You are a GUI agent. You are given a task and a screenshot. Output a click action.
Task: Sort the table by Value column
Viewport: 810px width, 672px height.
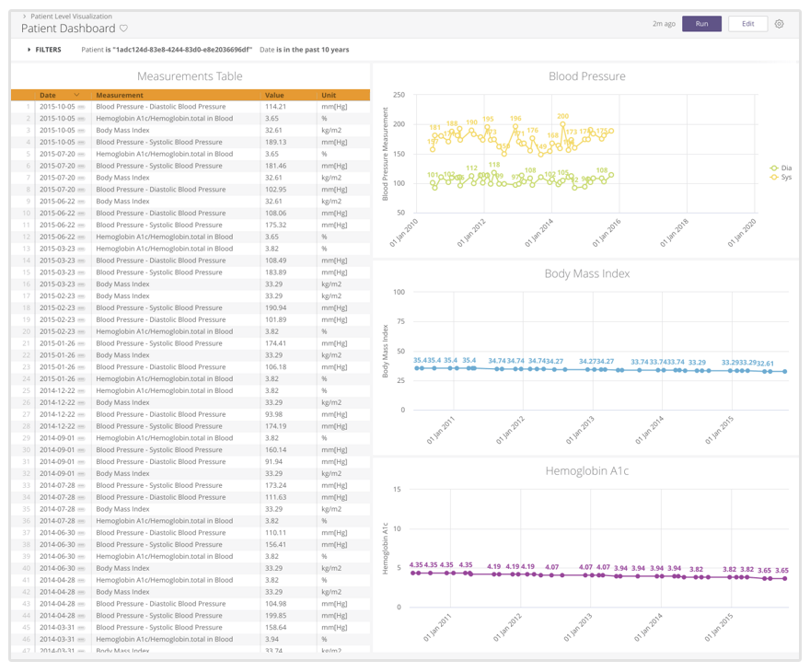[x=274, y=95]
